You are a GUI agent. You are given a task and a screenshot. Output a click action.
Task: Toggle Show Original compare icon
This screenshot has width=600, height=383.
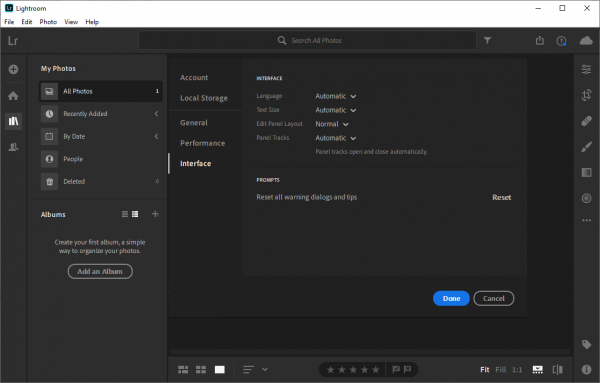coord(558,369)
